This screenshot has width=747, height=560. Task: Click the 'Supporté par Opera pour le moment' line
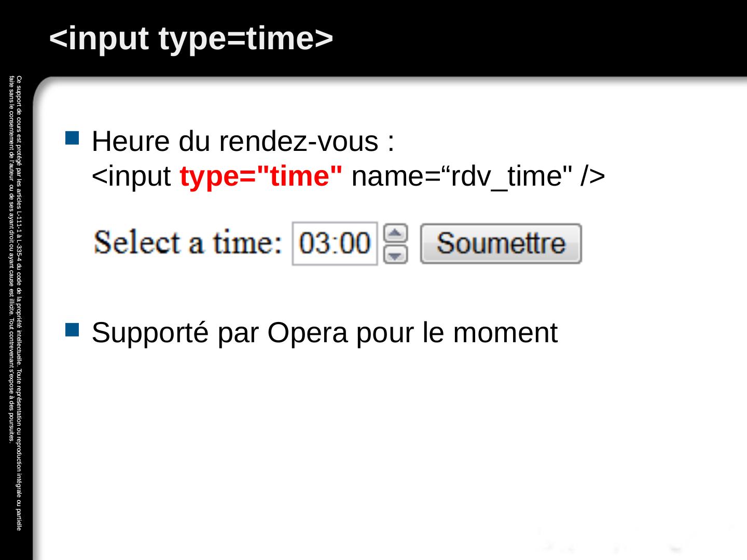324,332
